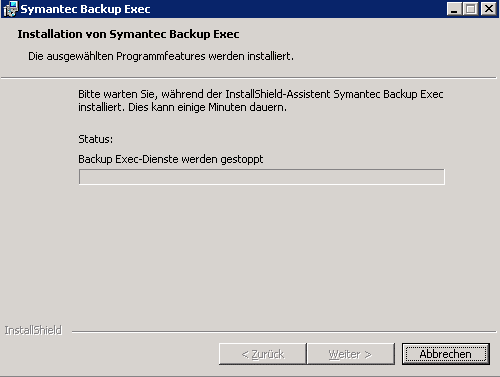Click the 'Status:' label
This screenshot has width=500, height=377.
point(96,139)
